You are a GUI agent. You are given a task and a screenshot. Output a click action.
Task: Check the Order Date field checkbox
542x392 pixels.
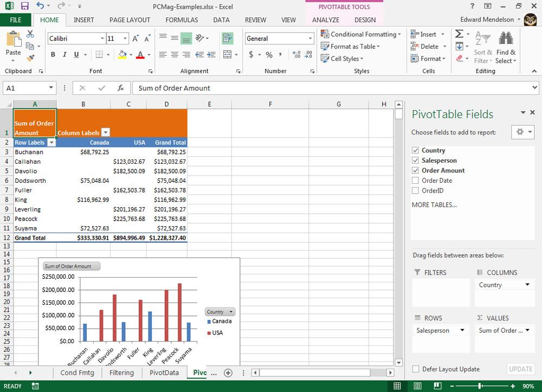[x=415, y=181]
